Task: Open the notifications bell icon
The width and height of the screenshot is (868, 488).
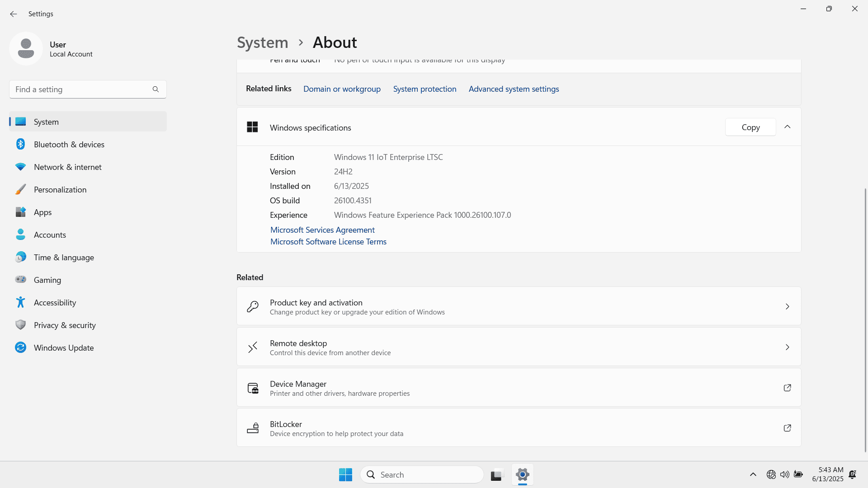Action: (x=852, y=474)
